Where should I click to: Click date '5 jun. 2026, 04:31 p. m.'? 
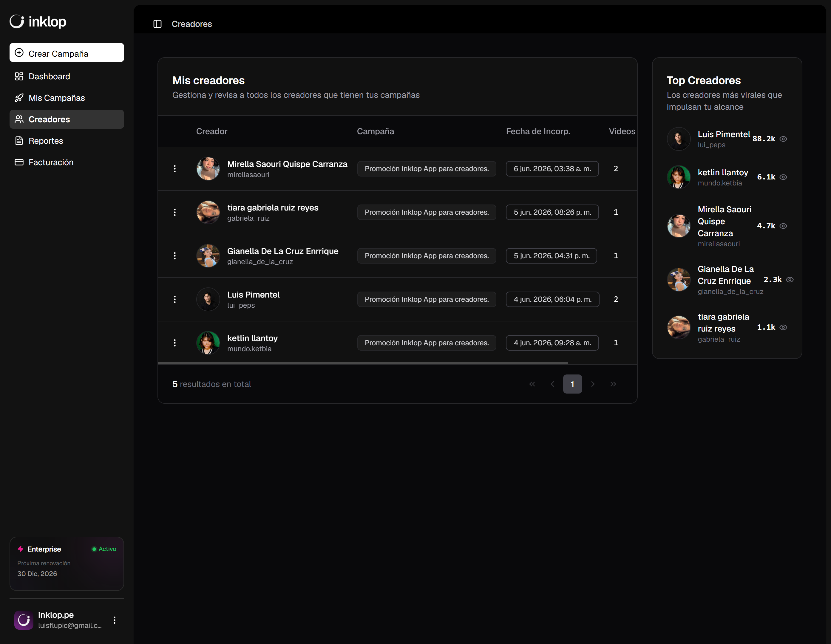point(551,256)
